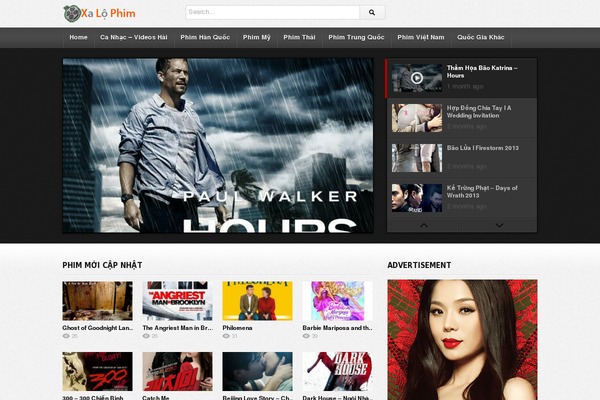The image size is (600, 400).
Task: Open the Phim Trung Quốc menu
Action: [x=356, y=38]
